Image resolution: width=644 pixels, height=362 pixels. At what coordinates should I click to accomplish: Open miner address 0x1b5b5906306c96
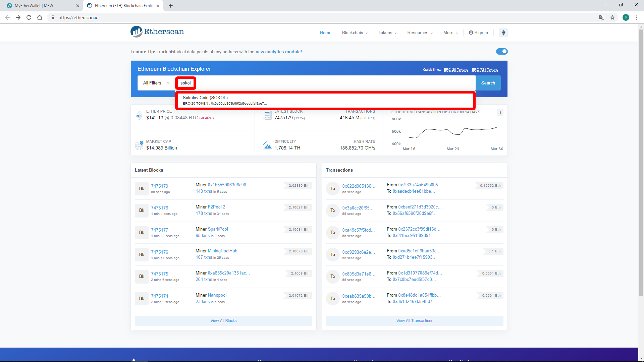click(229, 185)
